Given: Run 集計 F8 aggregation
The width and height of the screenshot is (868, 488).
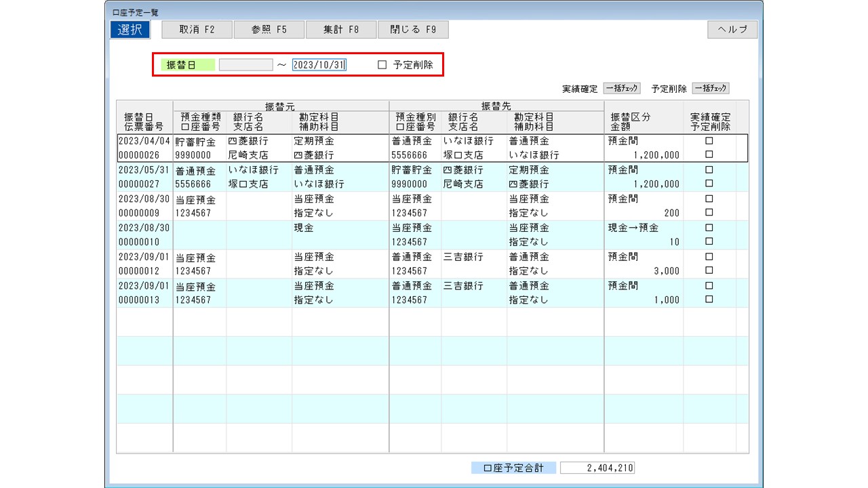Looking at the screenshot, I should pyautogui.click(x=341, y=30).
